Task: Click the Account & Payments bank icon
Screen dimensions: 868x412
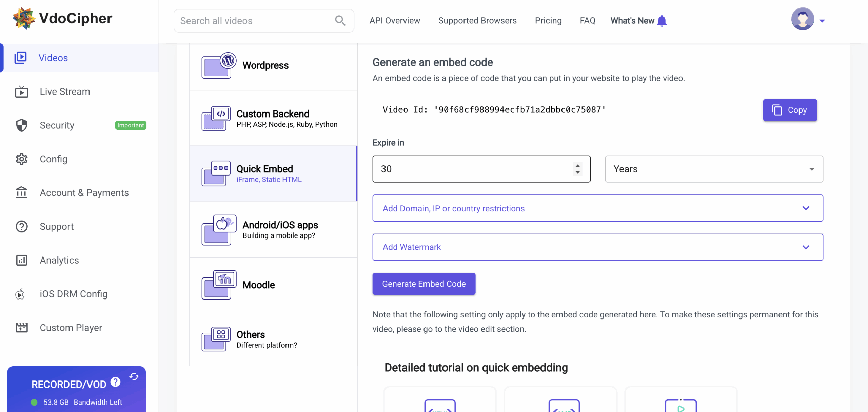Action: [x=21, y=192]
